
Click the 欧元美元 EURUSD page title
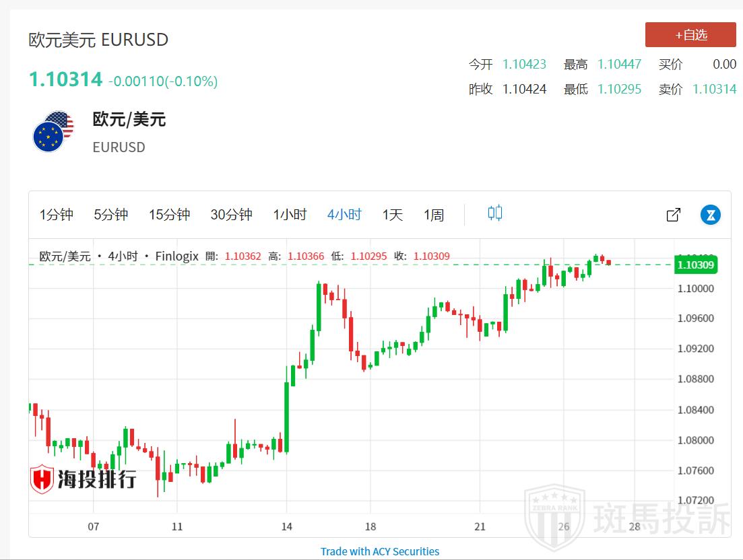tap(98, 40)
